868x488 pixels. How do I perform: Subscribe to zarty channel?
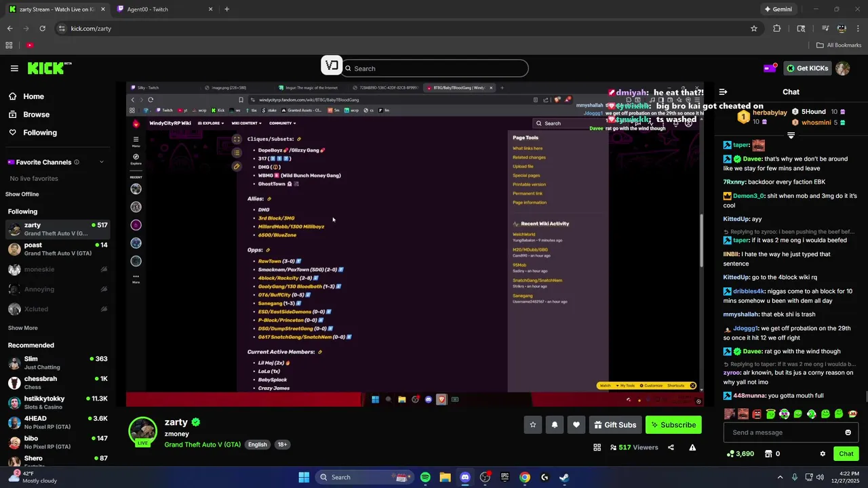(673, 425)
